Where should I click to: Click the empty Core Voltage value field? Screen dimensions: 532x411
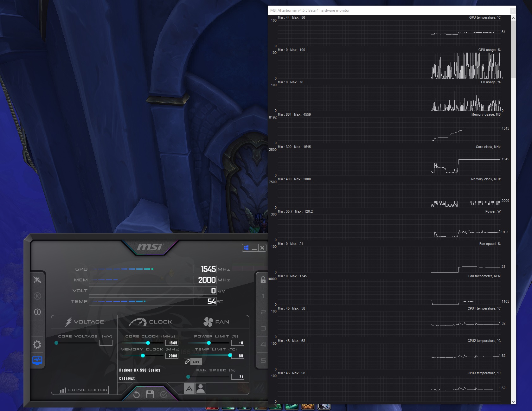click(106, 343)
